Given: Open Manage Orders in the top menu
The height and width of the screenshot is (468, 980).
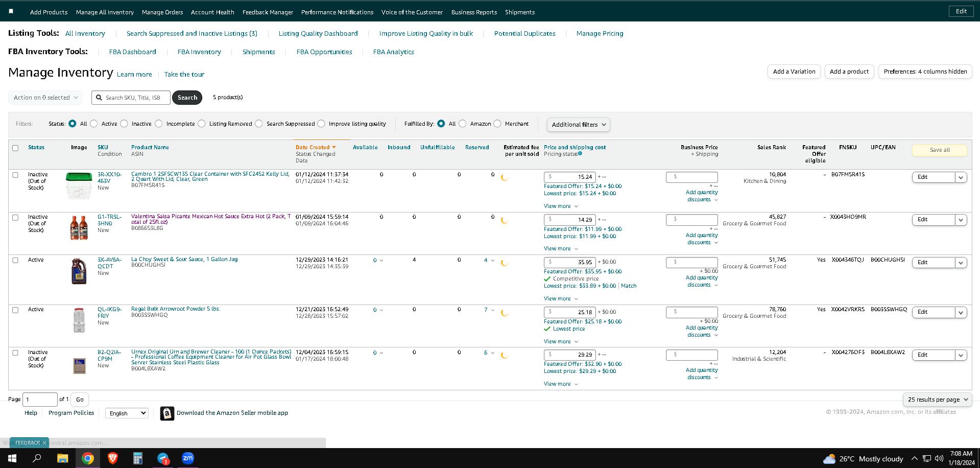Looking at the screenshot, I should point(162,12).
